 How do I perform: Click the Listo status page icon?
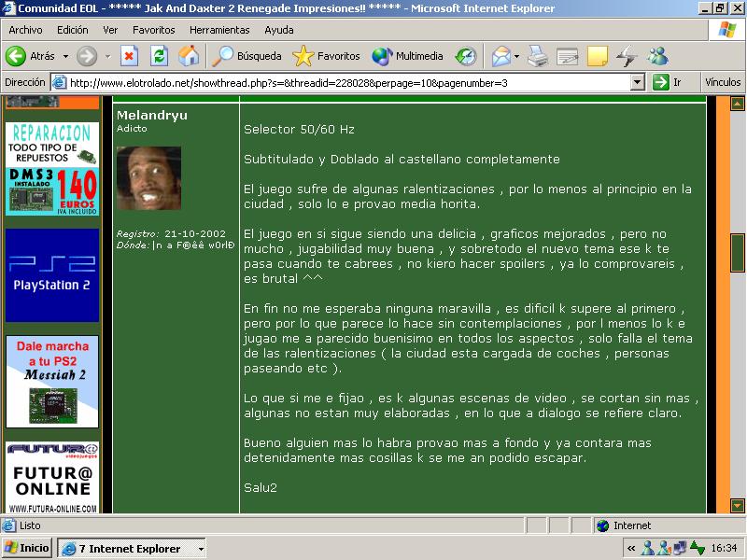coord(8,525)
